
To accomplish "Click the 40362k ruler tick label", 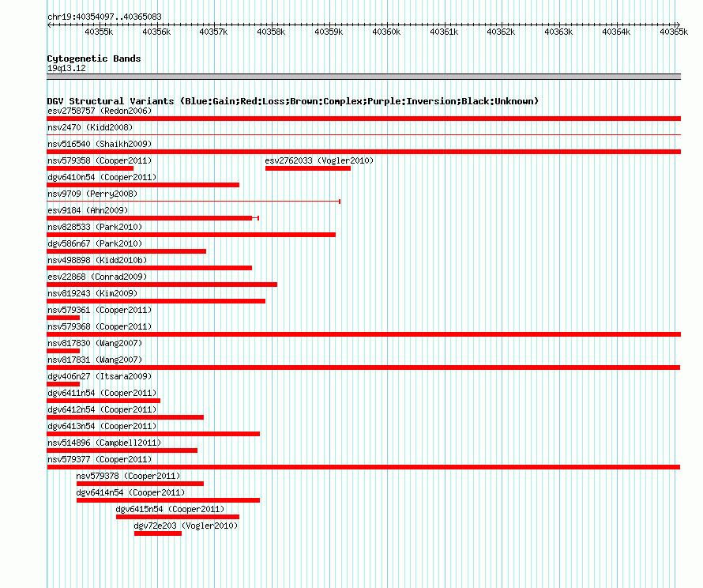I will [501, 32].
